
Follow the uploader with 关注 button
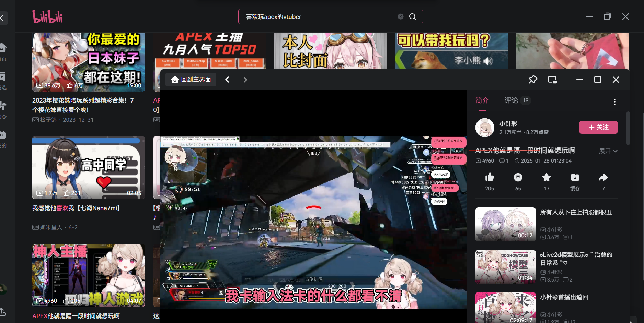coord(598,127)
